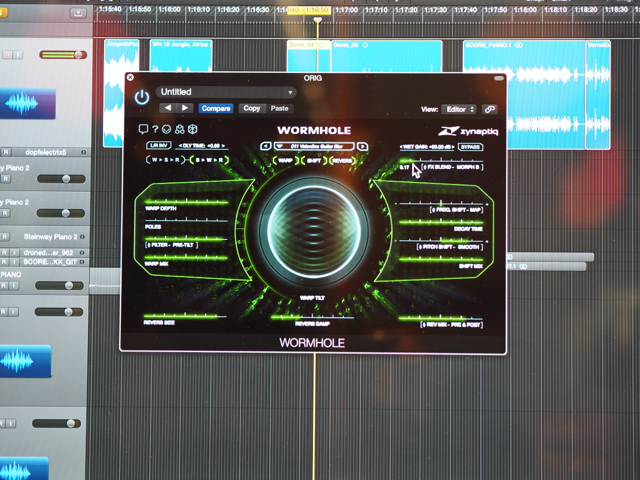The width and height of the screenshot is (640, 480).
Task: Select the W>S>R routing option
Action: 166,160
